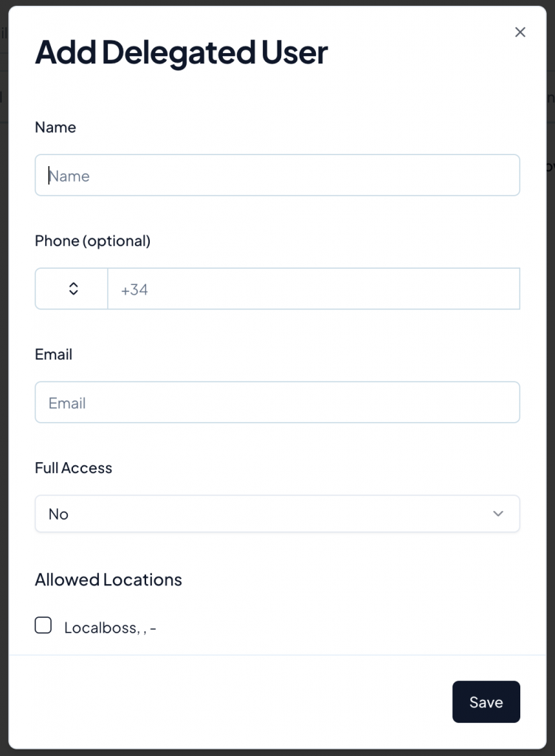Close the Add Delegated User dialog

point(520,32)
